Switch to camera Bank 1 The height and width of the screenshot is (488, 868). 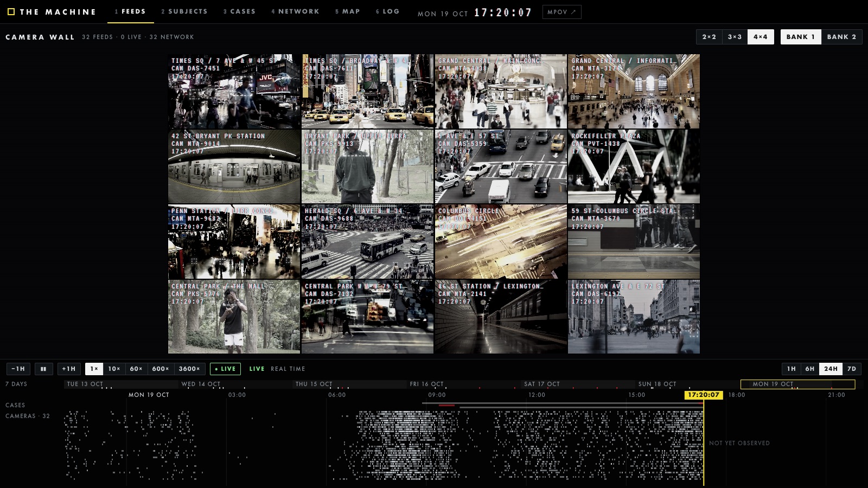[801, 37]
